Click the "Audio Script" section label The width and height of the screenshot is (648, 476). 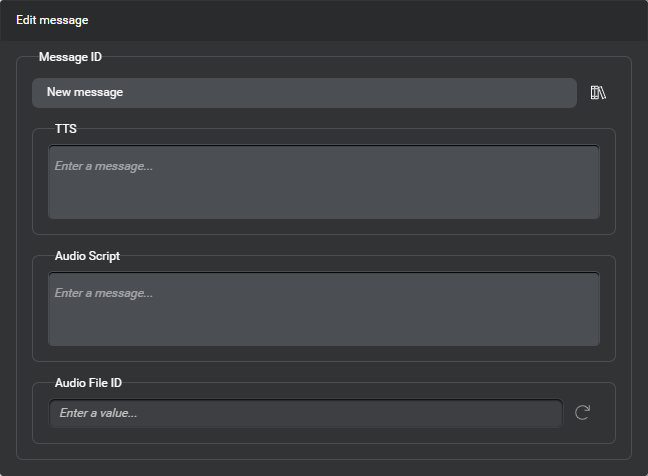tap(87, 256)
